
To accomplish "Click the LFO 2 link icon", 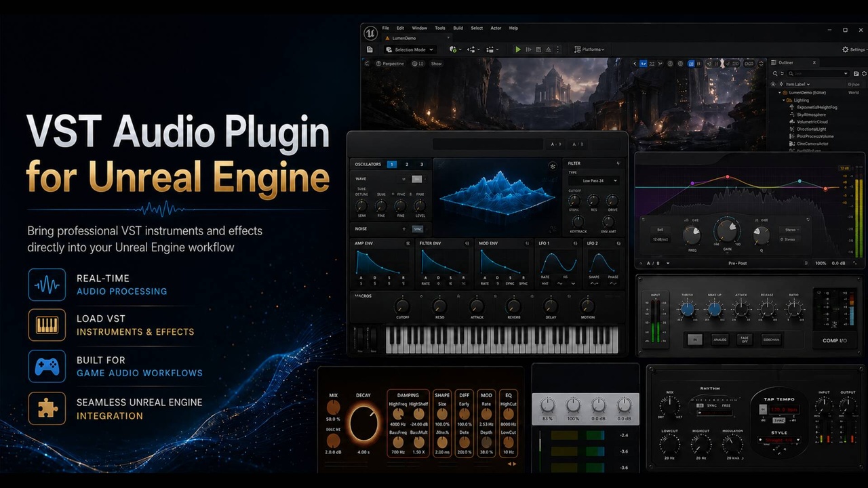I will point(618,243).
